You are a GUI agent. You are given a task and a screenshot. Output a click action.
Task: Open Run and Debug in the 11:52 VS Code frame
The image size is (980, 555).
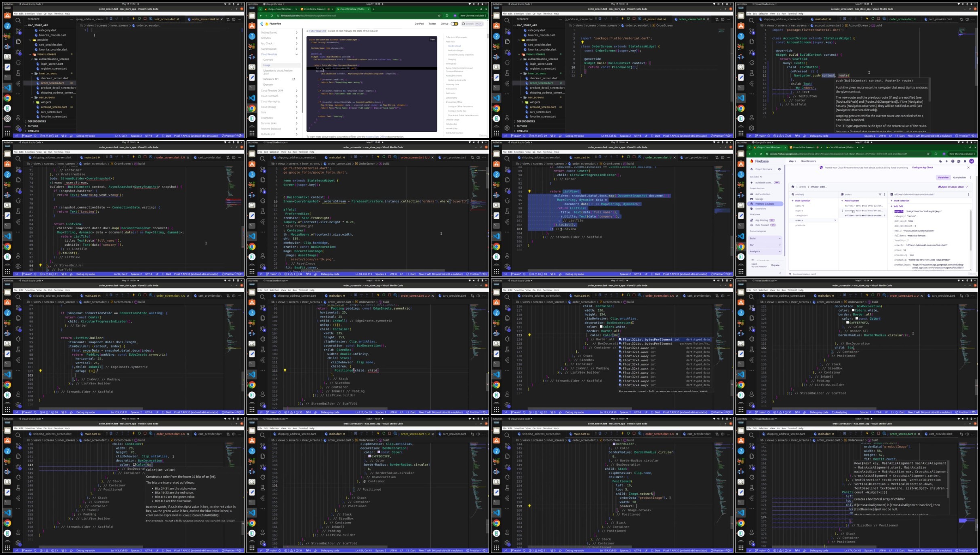click(18, 52)
